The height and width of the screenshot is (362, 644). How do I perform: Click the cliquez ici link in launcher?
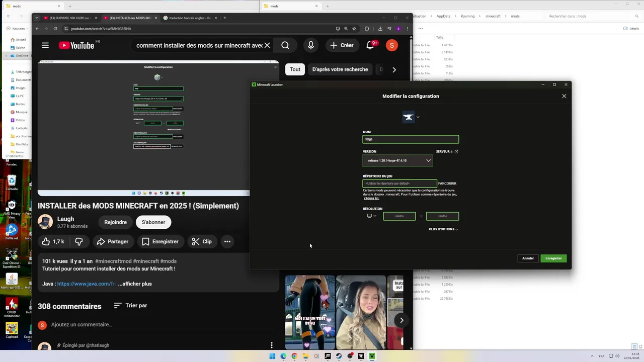click(x=371, y=198)
